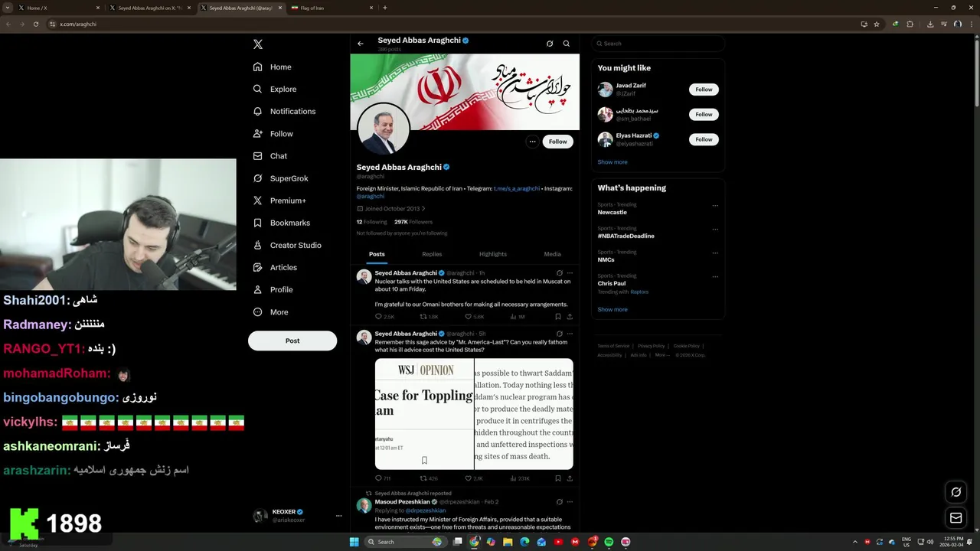980x551 pixels.
Task: Open more menu on Pezeshkian post
Action: (570, 502)
